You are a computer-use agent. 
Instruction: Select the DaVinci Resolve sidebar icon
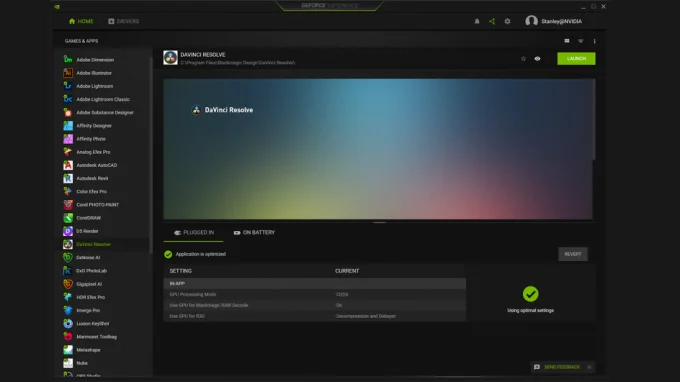[68, 244]
